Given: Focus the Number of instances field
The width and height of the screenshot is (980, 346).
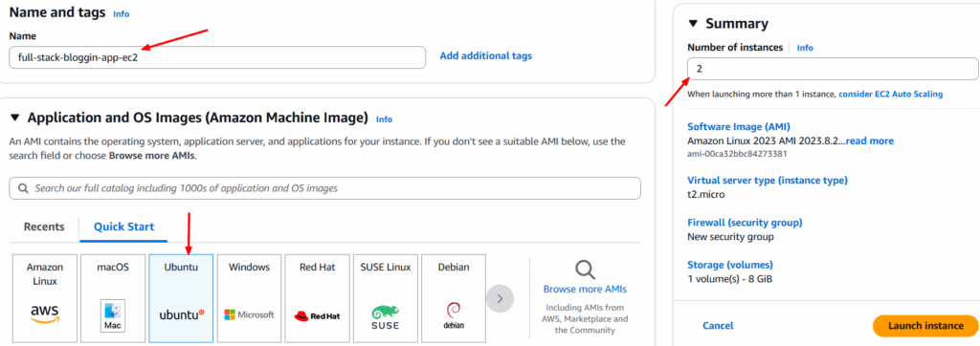Looking at the screenshot, I should (833, 69).
